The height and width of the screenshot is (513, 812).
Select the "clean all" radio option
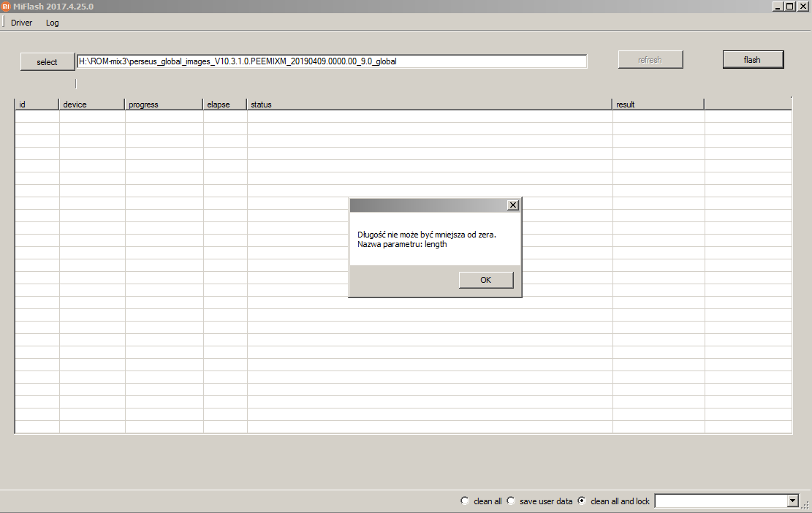click(x=465, y=501)
